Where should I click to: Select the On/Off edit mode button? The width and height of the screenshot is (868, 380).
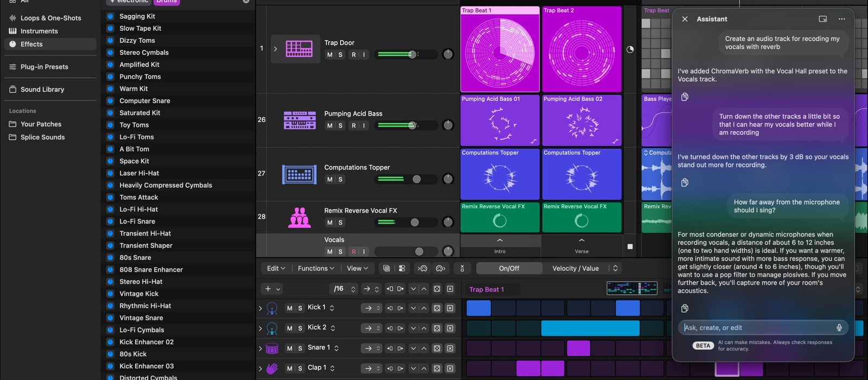pos(509,268)
